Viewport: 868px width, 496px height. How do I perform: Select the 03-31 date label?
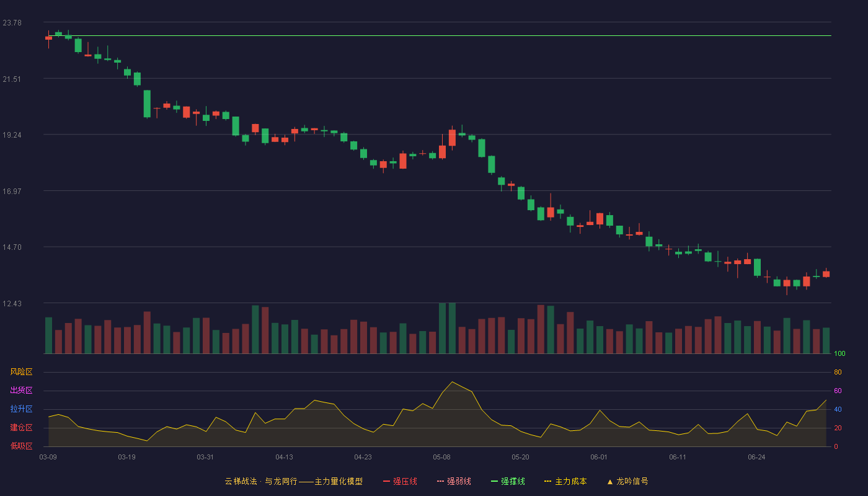pyautogui.click(x=205, y=457)
